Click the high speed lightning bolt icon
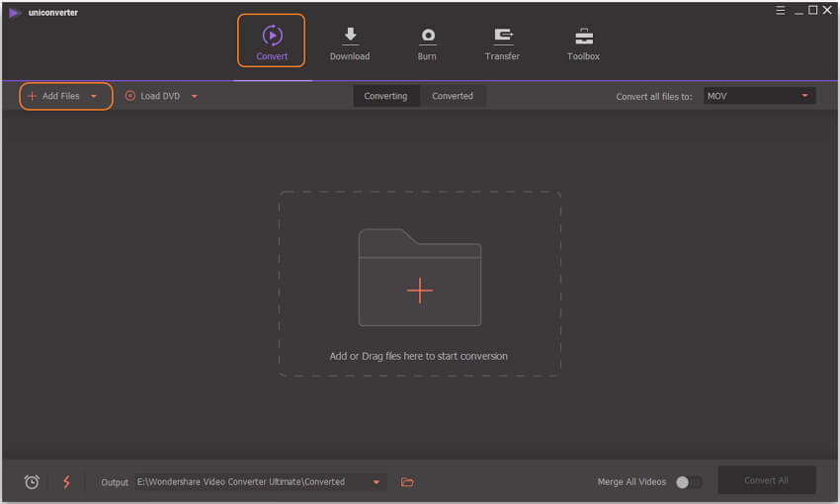The width and height of the screenshot is (840, 504). [67, 482]
